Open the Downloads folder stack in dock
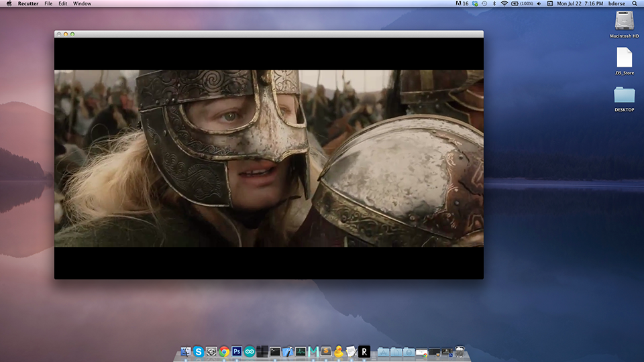Screen dimensions: 644x362 (409, 352)
